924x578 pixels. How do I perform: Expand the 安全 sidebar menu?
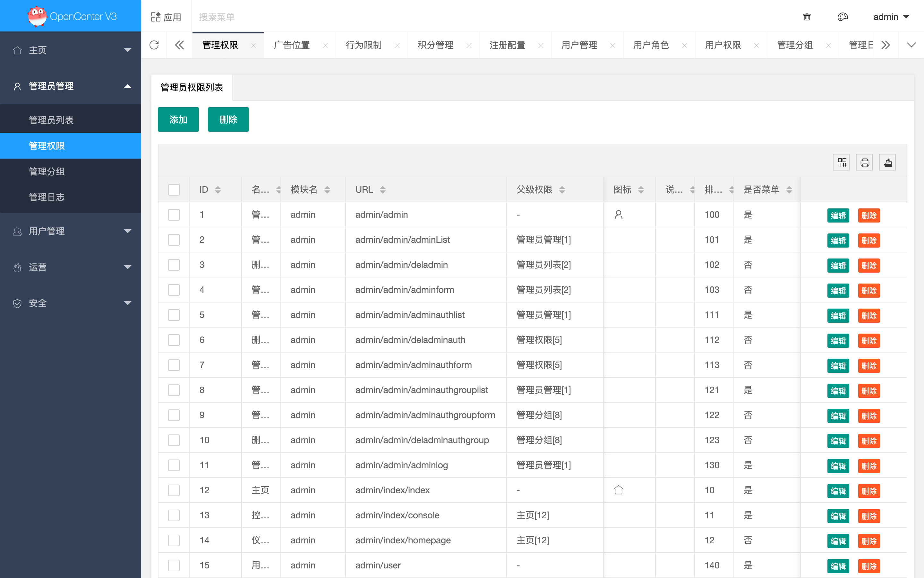click(x=71, y=303)
